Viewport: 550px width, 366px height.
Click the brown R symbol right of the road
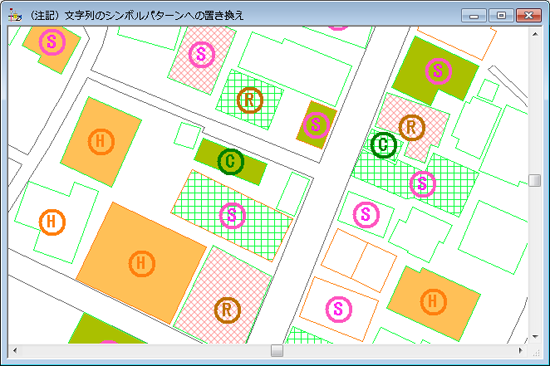[412, 127]
